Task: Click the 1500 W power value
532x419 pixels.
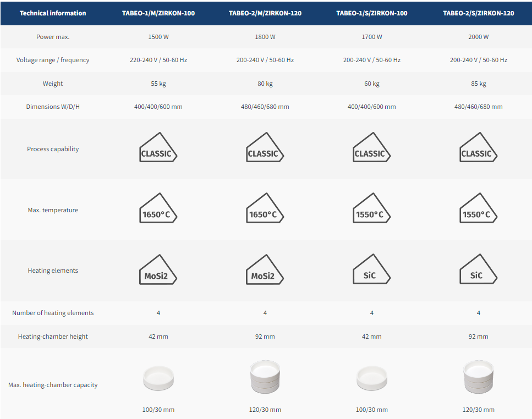Action: 158,37
